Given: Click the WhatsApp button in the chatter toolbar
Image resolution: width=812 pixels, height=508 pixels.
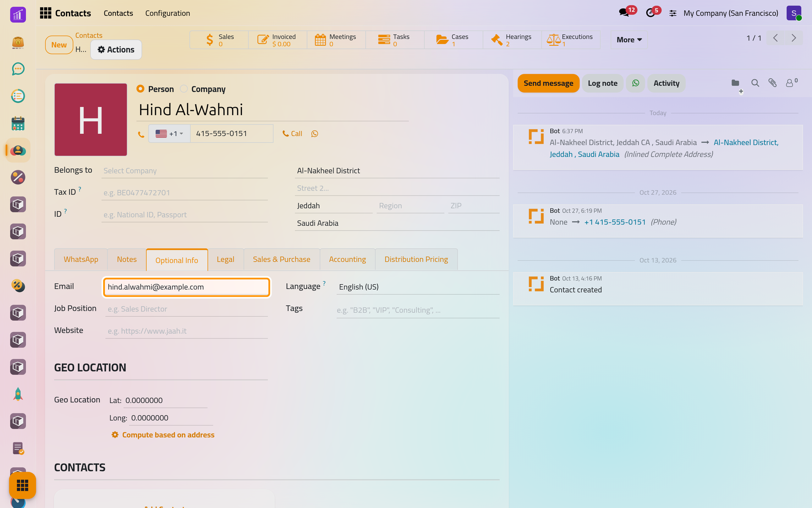Looking at the screenshot, I should click(636, 83).
